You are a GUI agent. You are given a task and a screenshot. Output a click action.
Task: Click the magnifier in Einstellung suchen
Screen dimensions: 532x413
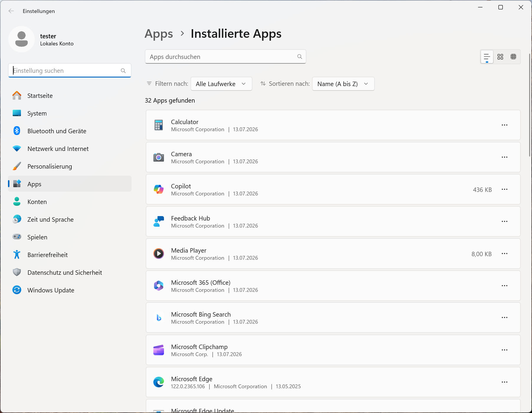tap(123, 71)
